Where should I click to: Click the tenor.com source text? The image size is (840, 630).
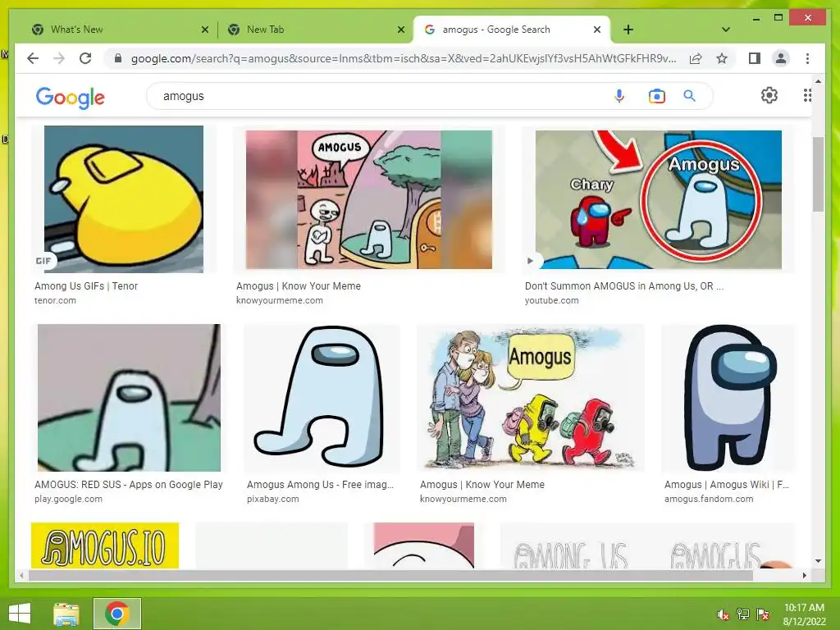point(55,300)
